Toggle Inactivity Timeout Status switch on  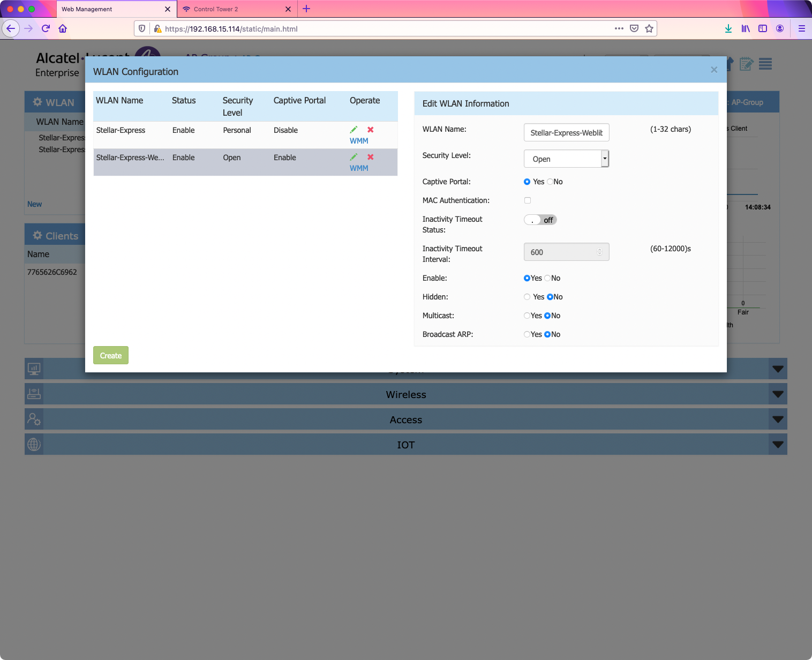[x=540, y=220]
